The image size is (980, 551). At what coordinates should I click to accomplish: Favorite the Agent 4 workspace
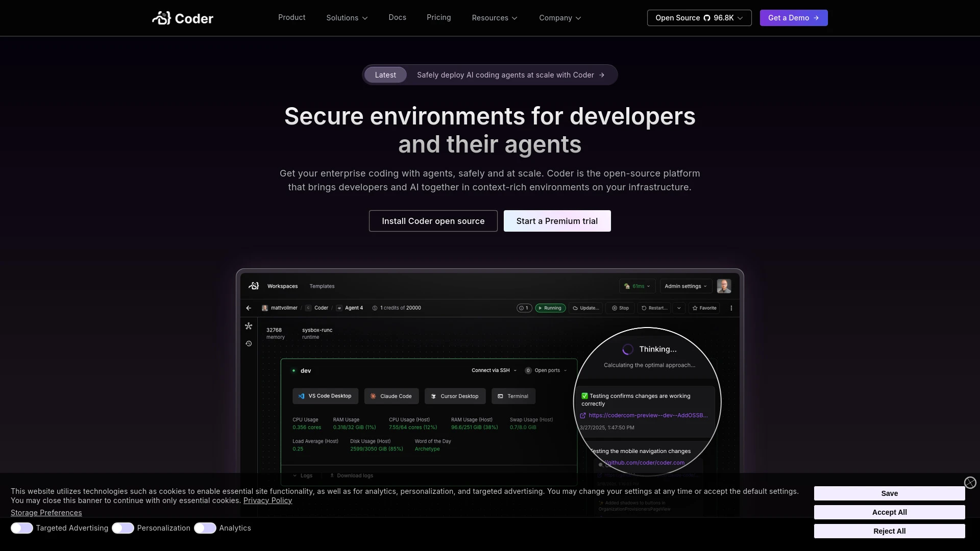click(x=704, y=308)
